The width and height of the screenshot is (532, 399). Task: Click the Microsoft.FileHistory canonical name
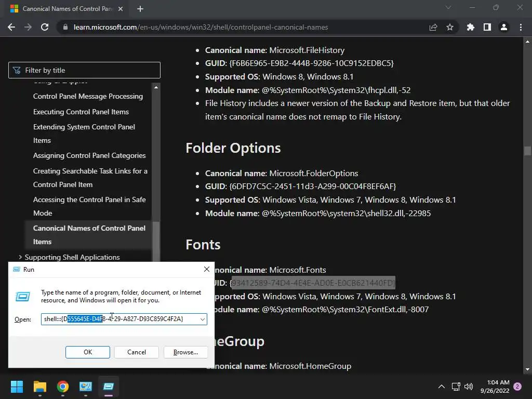(307, 50)
